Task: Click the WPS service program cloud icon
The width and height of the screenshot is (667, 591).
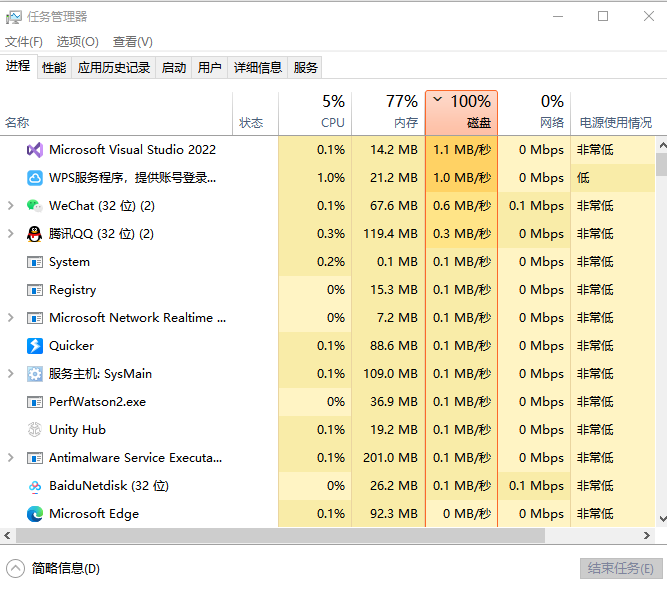Action: tap(34, 178)
